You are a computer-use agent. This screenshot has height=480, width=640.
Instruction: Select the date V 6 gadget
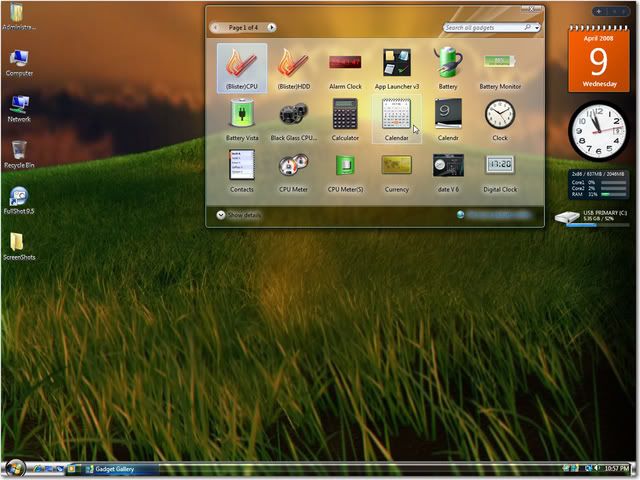(x=448, y=171)
